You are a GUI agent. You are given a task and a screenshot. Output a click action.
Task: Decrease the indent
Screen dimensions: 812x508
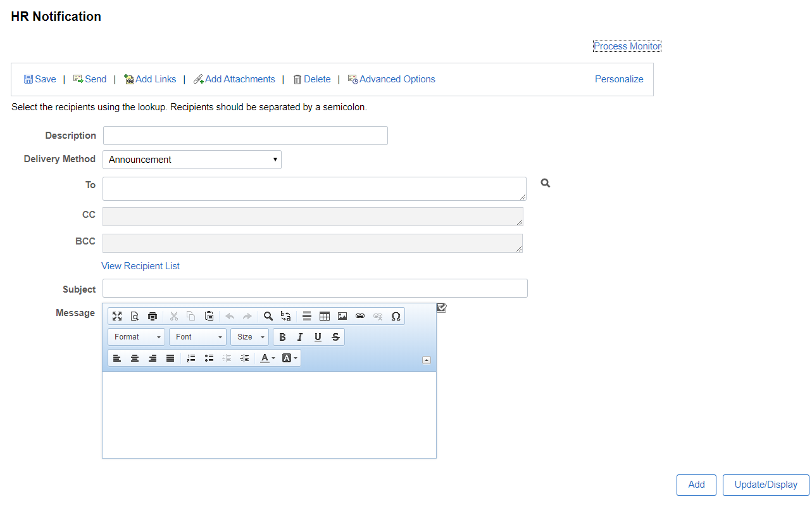click(227, 359)
